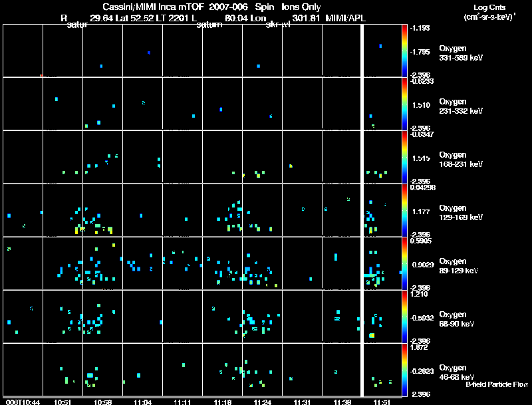532x405 pixels.
Task: Click the 'MIMI/APL' label in header
Action: coord(345,18)
